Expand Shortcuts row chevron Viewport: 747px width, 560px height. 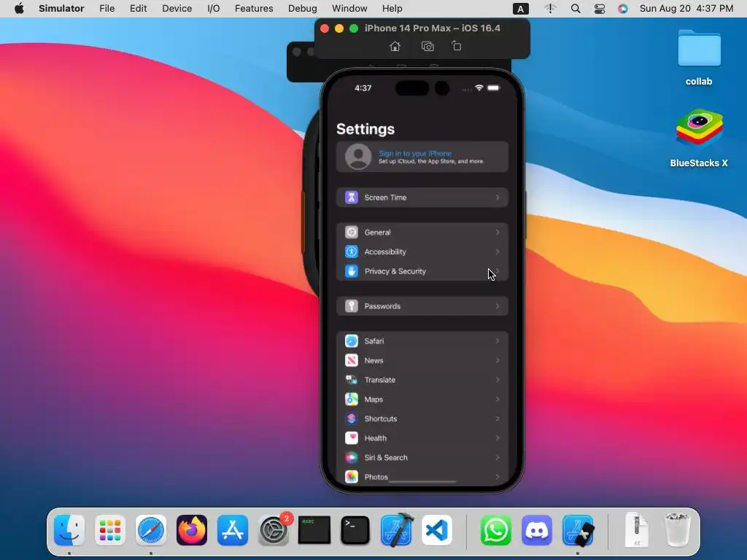point(498,419)
